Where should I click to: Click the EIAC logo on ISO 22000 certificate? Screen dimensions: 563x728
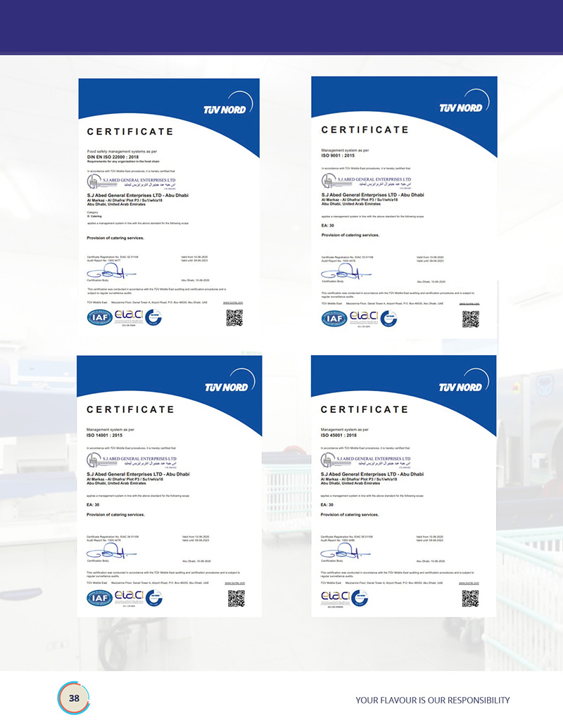click(129, 316)
